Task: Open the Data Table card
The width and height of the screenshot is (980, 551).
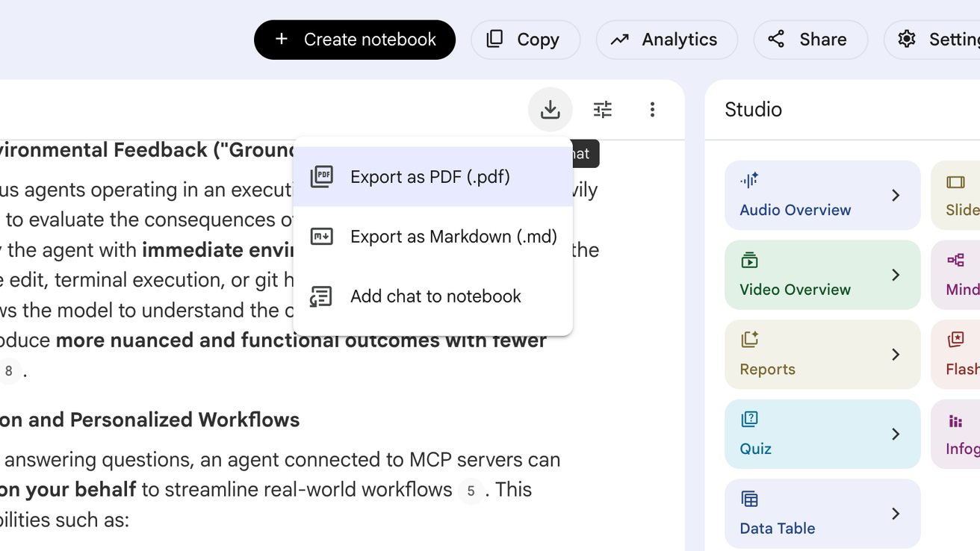Action: [822, 514]
